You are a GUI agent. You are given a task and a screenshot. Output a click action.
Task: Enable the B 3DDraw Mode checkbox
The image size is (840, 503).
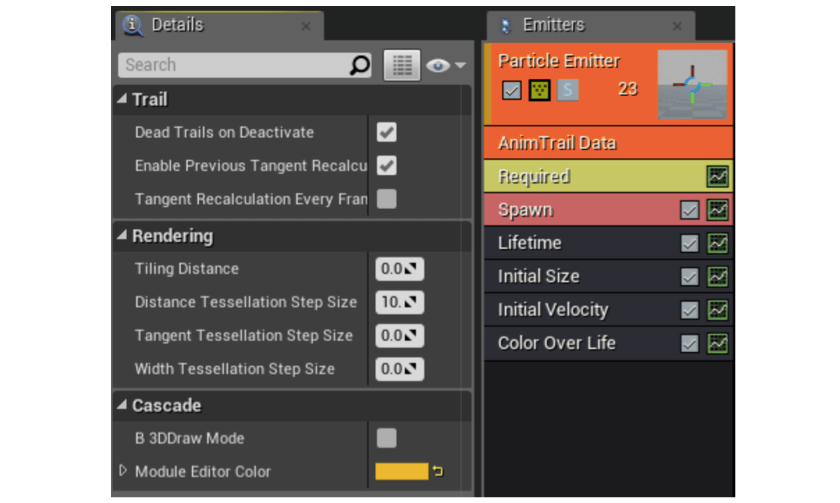click(x=386, y=438)
